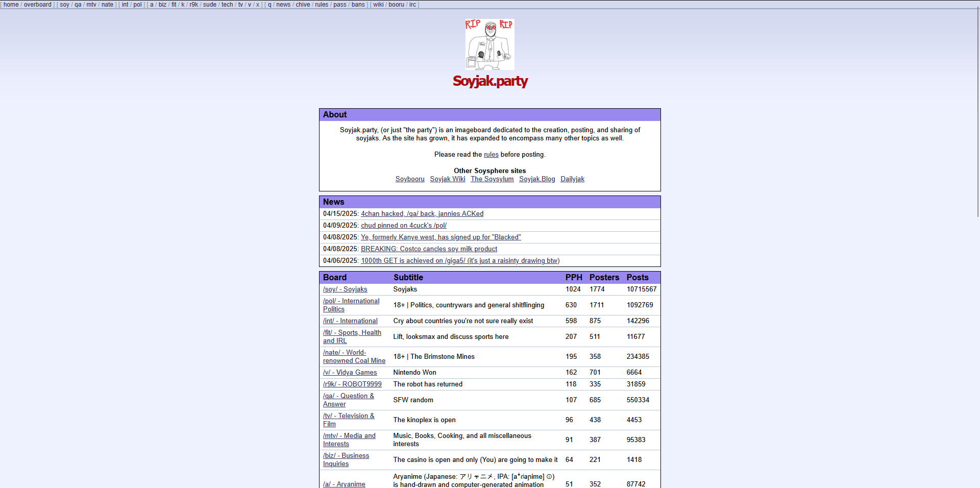The height and width of the screenshot is (488, 980).
Task: Visit the Soybooru site link
Action: (410, 179)
